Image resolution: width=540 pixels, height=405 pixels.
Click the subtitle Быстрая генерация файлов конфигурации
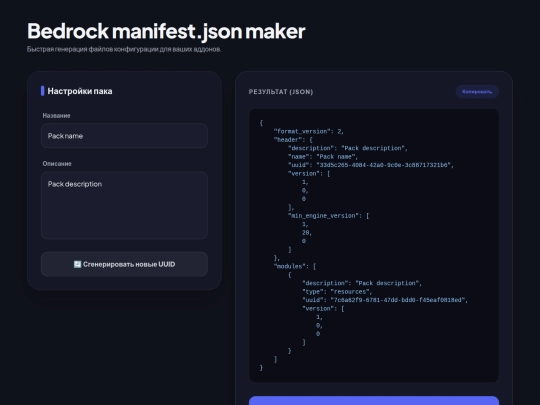click(x=124, y=49)
